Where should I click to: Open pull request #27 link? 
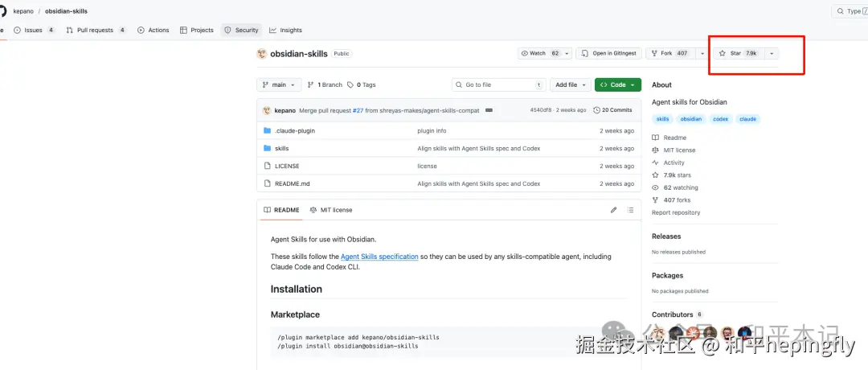click(x=358, y=110)
